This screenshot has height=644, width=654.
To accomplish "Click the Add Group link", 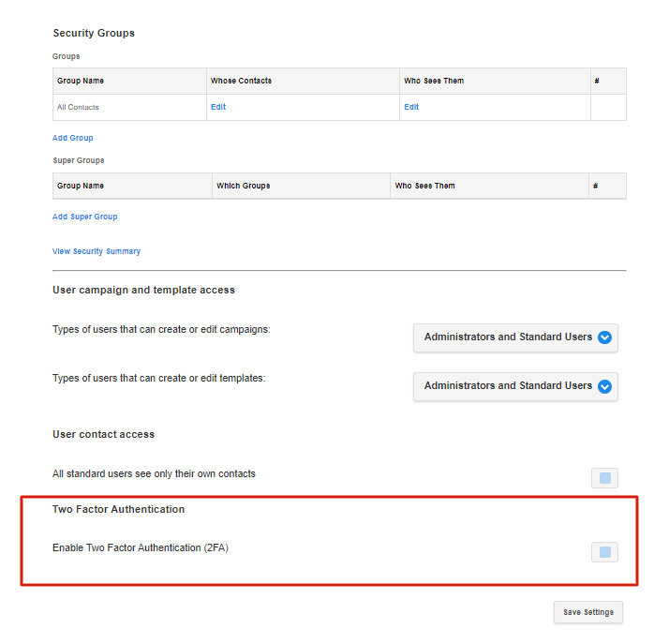I will point(72,138).
